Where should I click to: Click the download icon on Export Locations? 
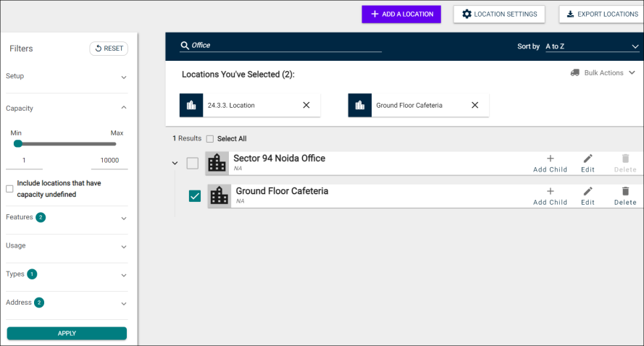[571, 14]
